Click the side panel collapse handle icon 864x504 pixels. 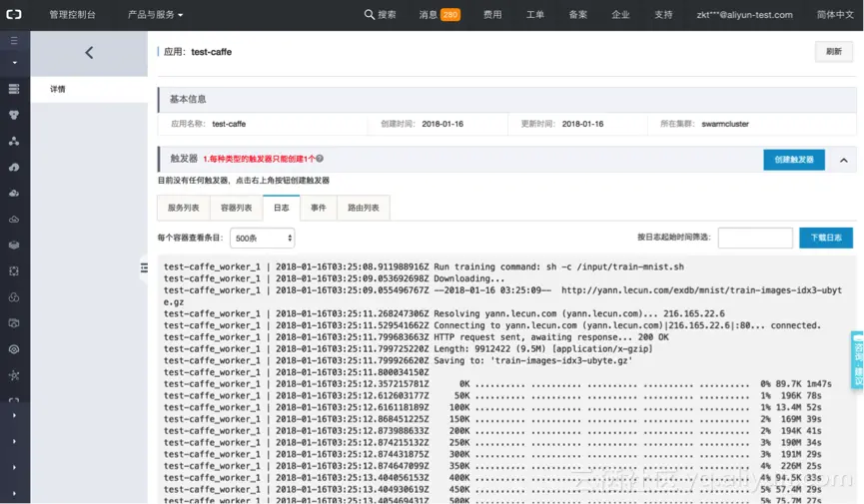coord(144,268)
